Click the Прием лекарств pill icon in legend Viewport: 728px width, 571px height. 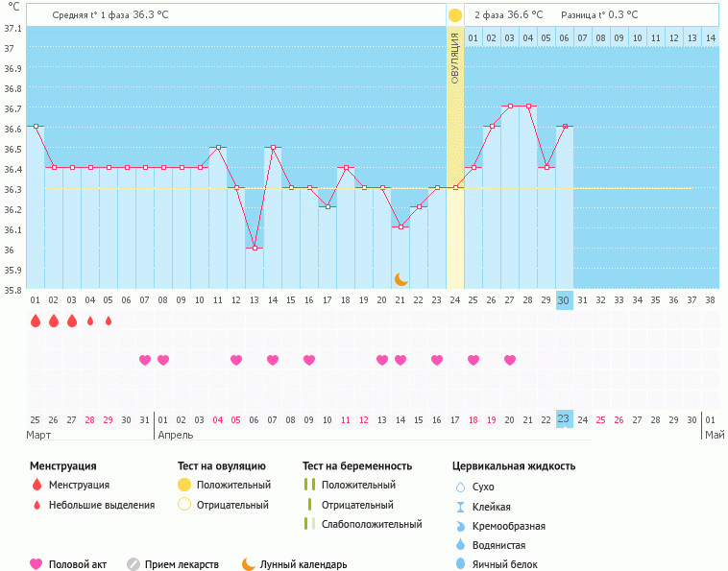[133, 564]
